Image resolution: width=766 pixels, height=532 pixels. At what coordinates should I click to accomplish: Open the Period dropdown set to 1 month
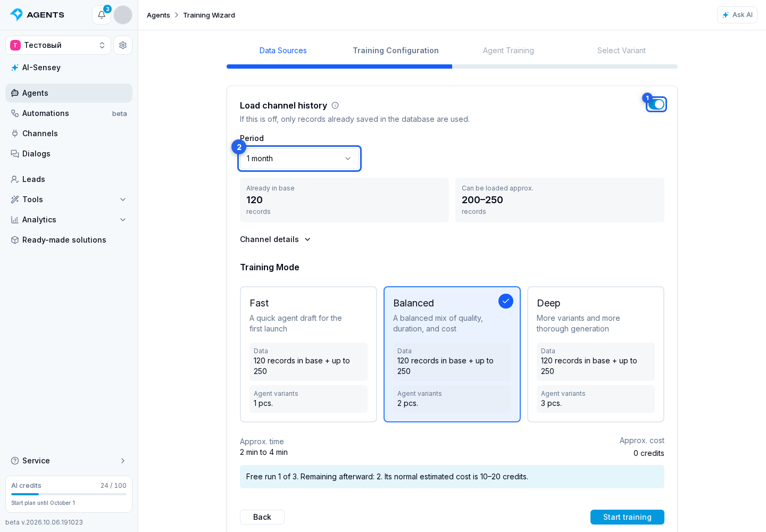click(299, 159)
